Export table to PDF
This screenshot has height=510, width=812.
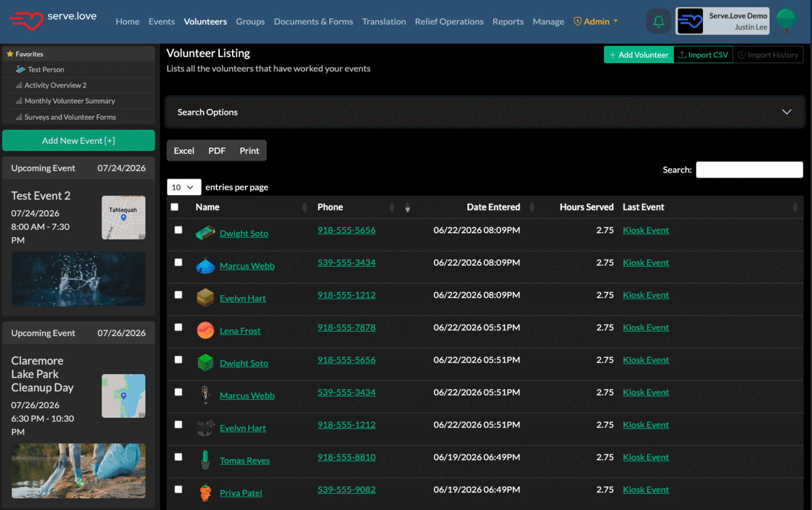click(217, 150)
